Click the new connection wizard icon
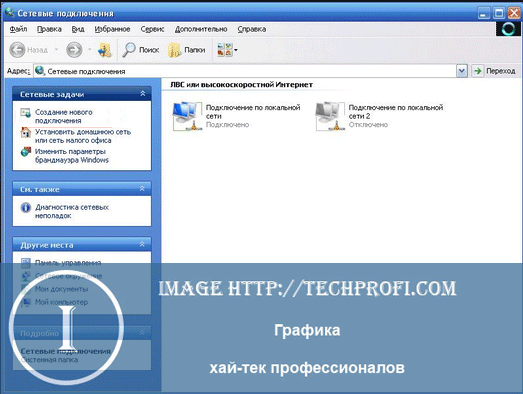 [25, 113]
